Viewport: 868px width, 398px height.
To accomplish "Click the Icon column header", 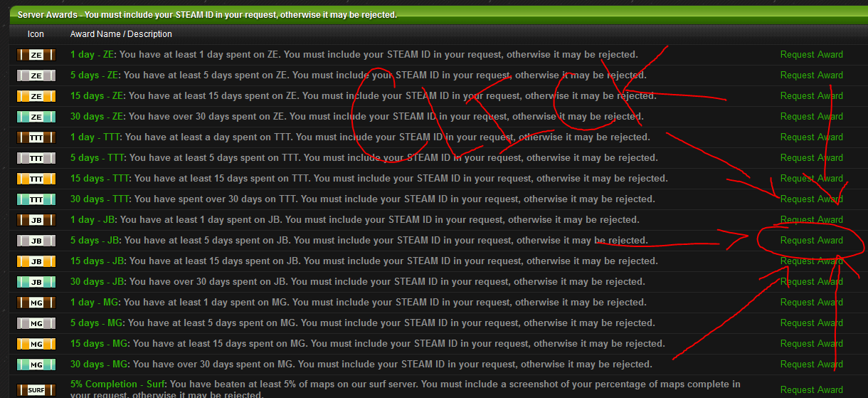I will (36, 33).
